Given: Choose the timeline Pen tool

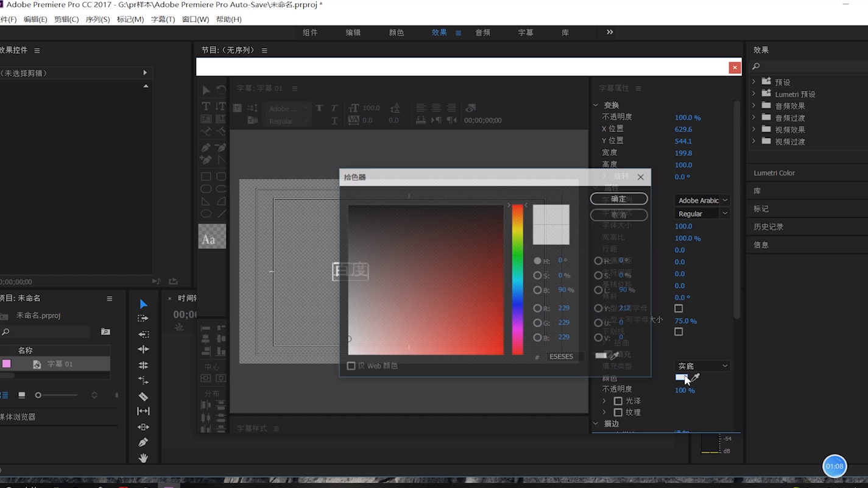Looking at the screenshot, I should pos(143,442).
